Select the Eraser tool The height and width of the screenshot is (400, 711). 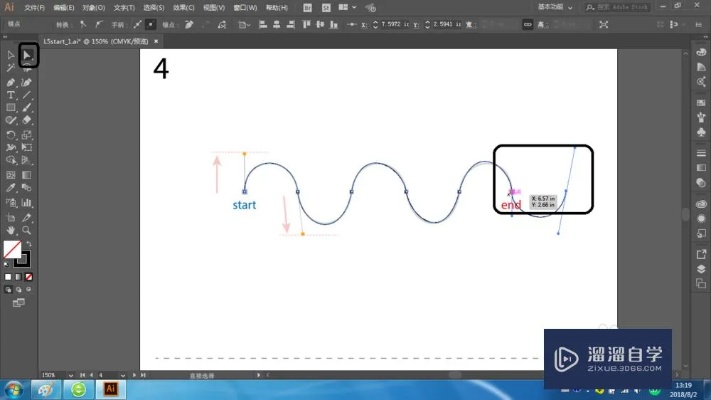coord(27,121)
